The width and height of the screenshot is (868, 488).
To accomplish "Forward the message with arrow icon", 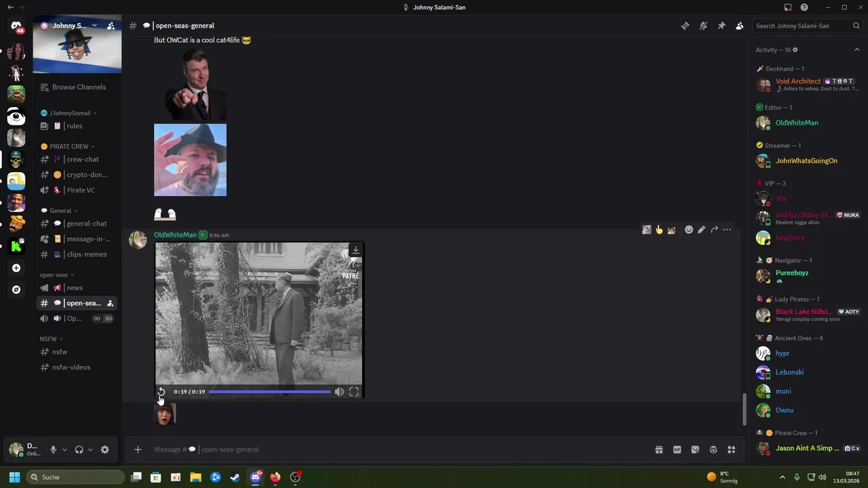I will [x=714, y=230].
